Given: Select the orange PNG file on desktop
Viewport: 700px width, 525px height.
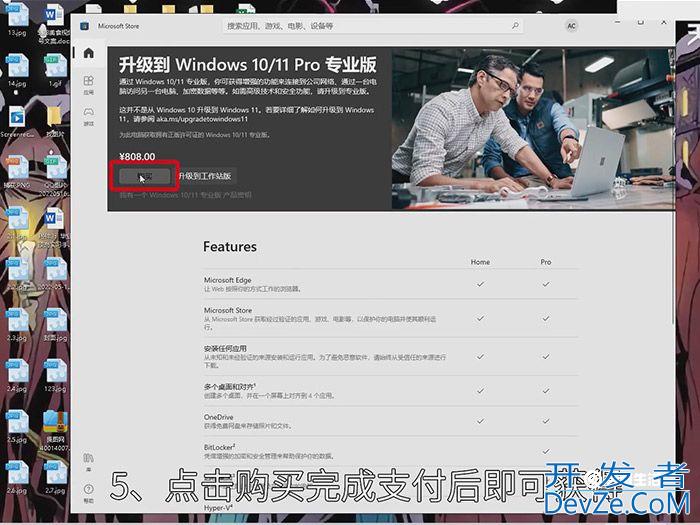Looking at the screenshot, I should pos(17,172).
